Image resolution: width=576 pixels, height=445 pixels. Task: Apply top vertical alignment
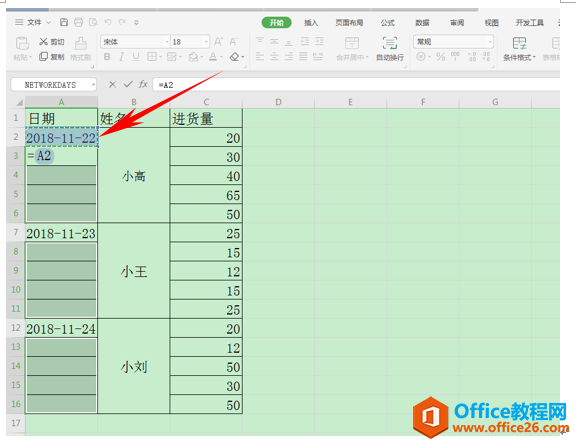click(260, 41)
